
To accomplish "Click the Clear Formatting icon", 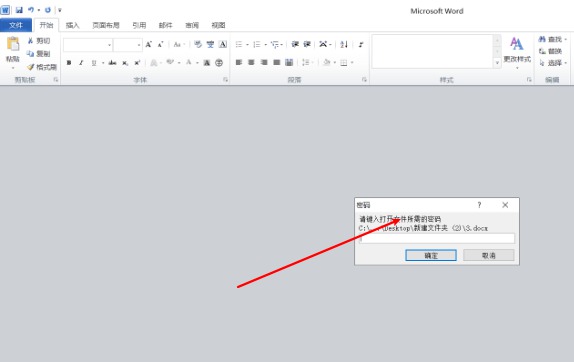I will pyautogui.click(x=198, y=45).
